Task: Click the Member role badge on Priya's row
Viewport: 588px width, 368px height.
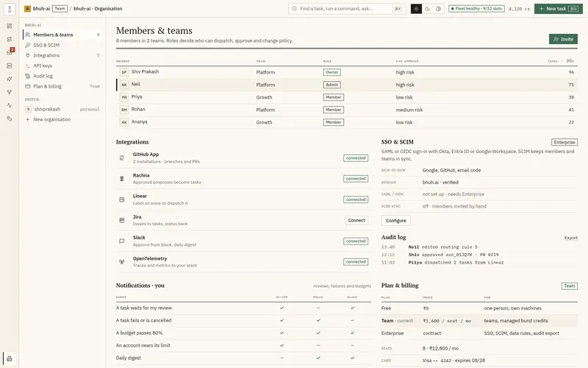Action: pyautogui.click(x=334, y=97)
